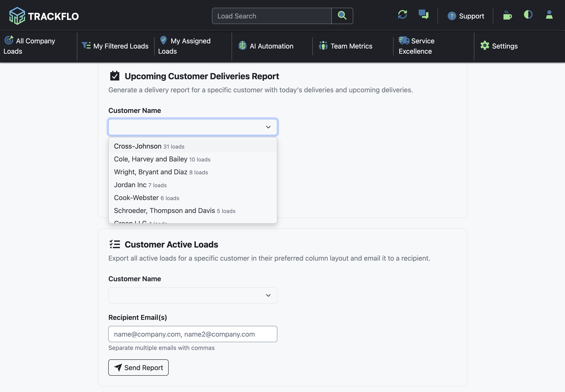Select Schroeder, Thompson and Davis option
This screenshot has width=565, height=392.
point(193,211)
